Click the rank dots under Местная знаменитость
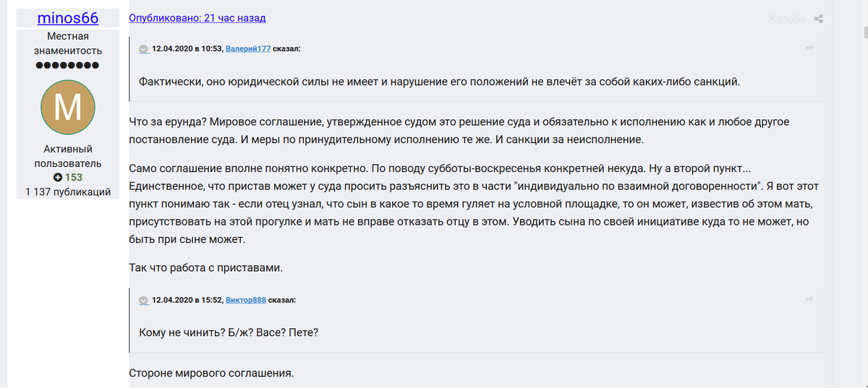868x388 pixels. click(68, 65)
